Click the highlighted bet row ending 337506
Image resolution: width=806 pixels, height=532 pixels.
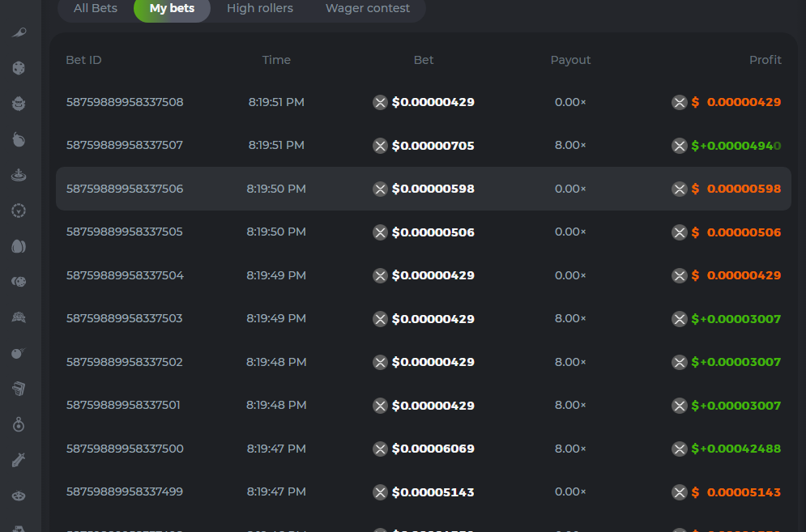(423, 189)
